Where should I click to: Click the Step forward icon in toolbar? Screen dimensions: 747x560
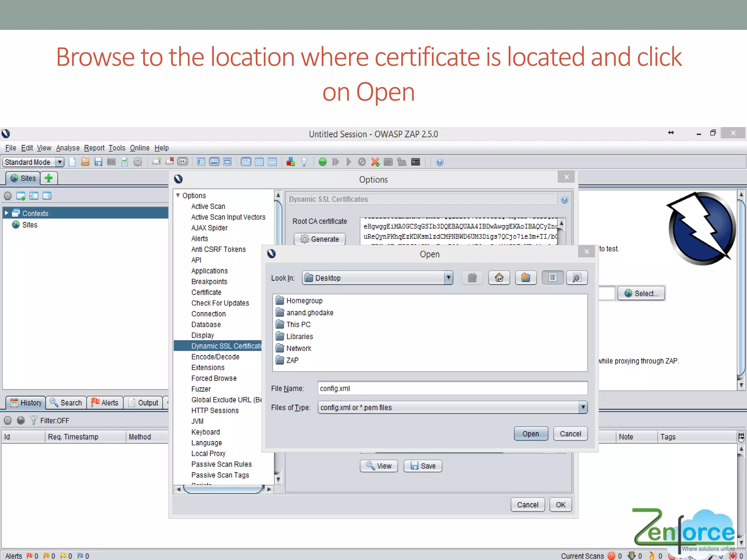tap(336, 162)
